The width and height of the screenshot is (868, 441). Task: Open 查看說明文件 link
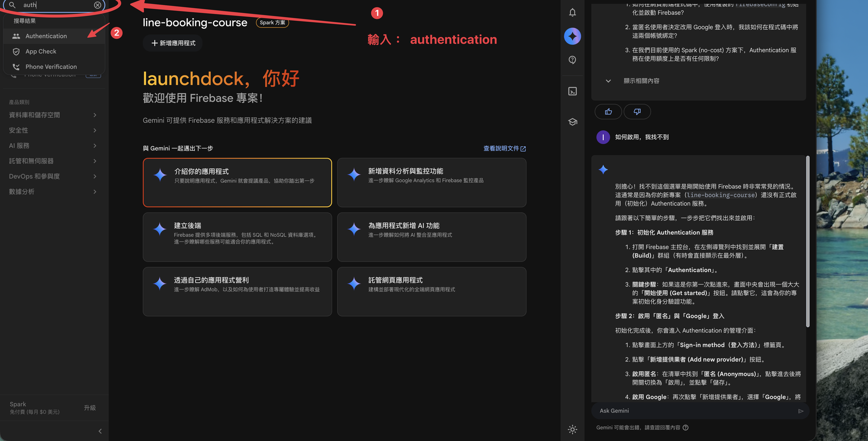coord(504,148)
